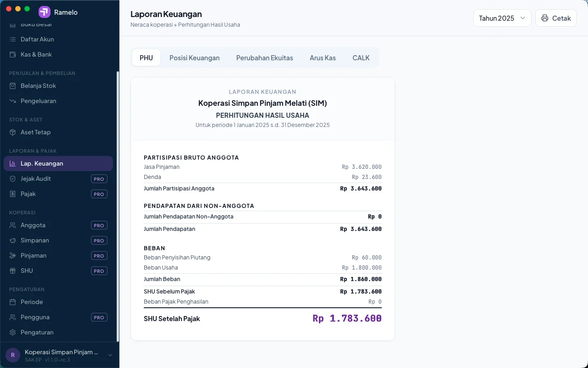The width and height of the screenshot is (588, 368).
Task: Click the Jumlah Pendapatan row label
Action: click(170, 229)
